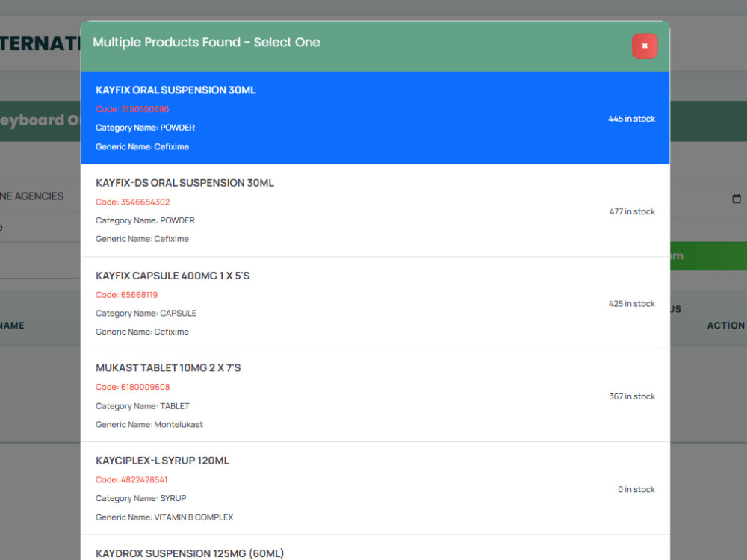
Task: Click Category Name: SYRUP text
Action: click(140, 498)
